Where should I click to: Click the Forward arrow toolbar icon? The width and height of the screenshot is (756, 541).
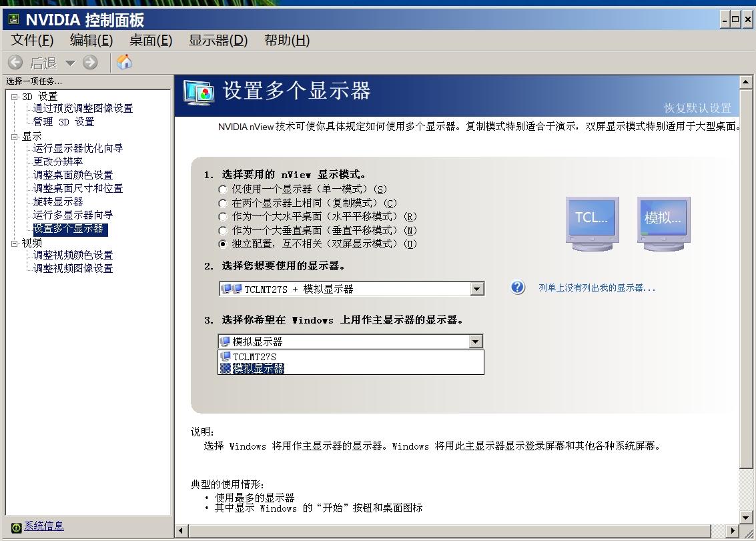click(x=90, y=62)
